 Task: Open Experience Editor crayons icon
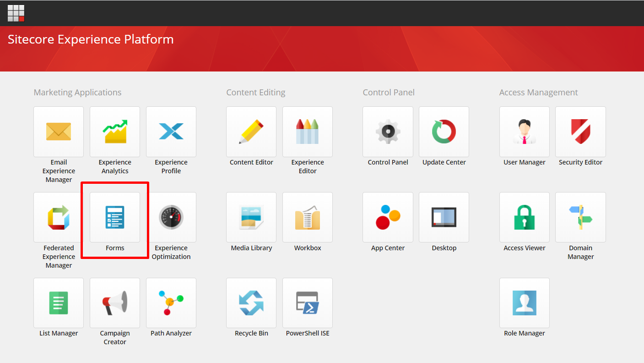pos(308,132)
